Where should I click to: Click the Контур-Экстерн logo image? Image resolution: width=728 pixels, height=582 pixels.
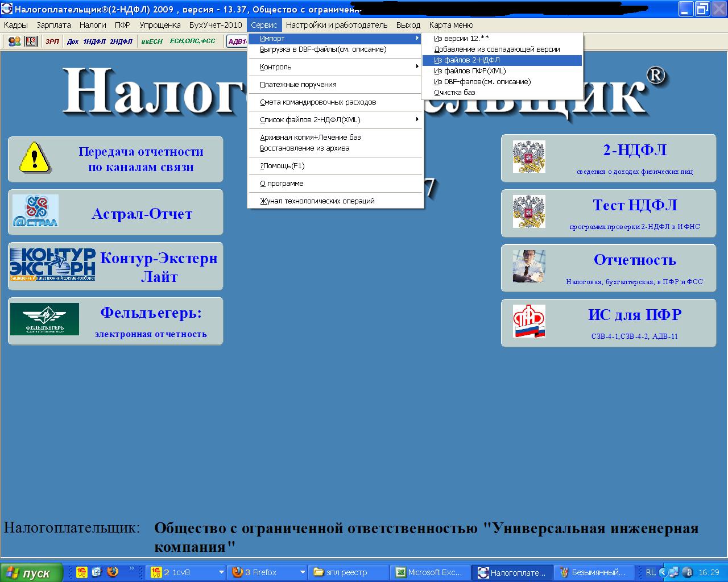click(52, 265)
